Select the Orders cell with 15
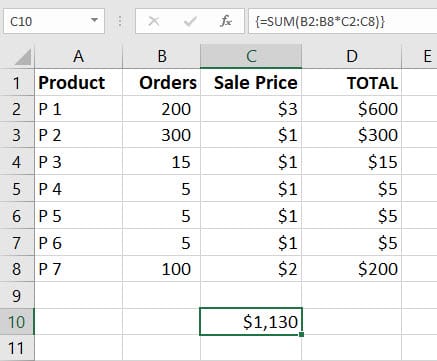437x361 pixels. pos(162,162)
